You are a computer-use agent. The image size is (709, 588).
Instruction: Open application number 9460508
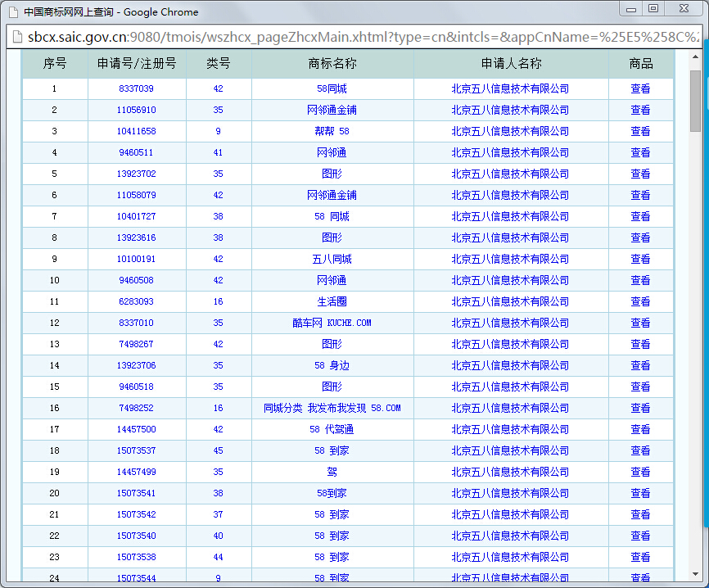(136, 280)
